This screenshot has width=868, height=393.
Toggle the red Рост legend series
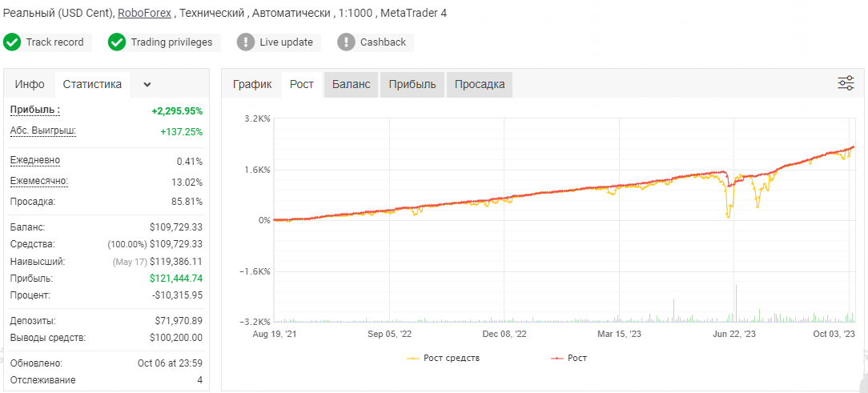click(x=569, y=358)
